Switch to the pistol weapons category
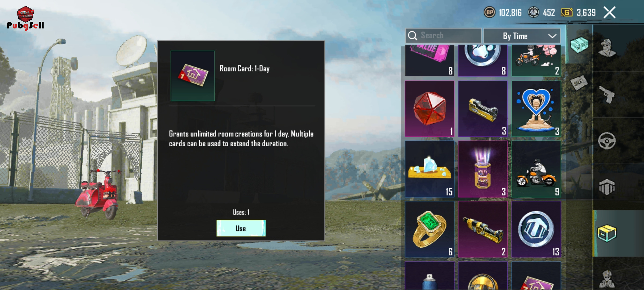The height and width of the screenshot is (290, 644). [607, 95]
